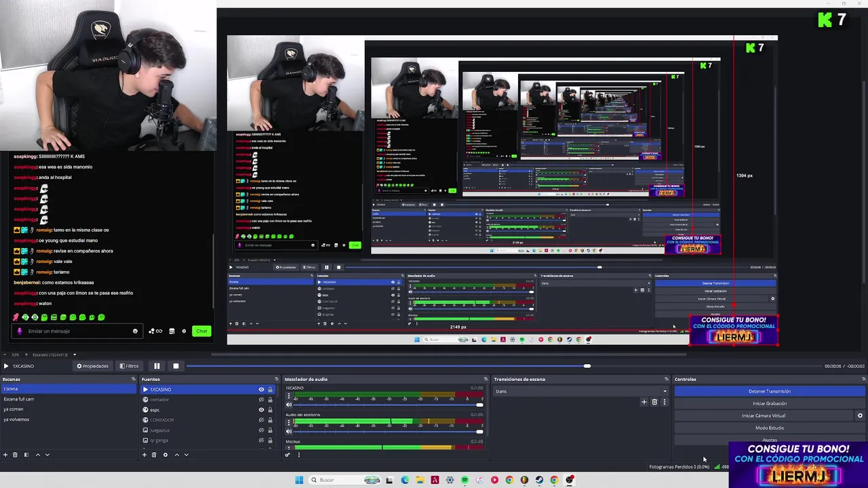Adjust Audio del escritorio volume slider handle

click(x=479, y=431)
